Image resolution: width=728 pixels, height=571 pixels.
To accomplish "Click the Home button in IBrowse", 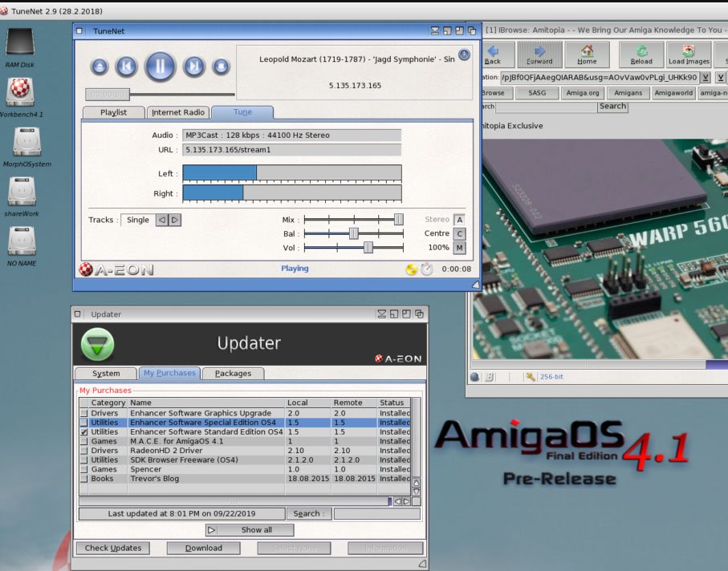I will [x=587, y=55].
